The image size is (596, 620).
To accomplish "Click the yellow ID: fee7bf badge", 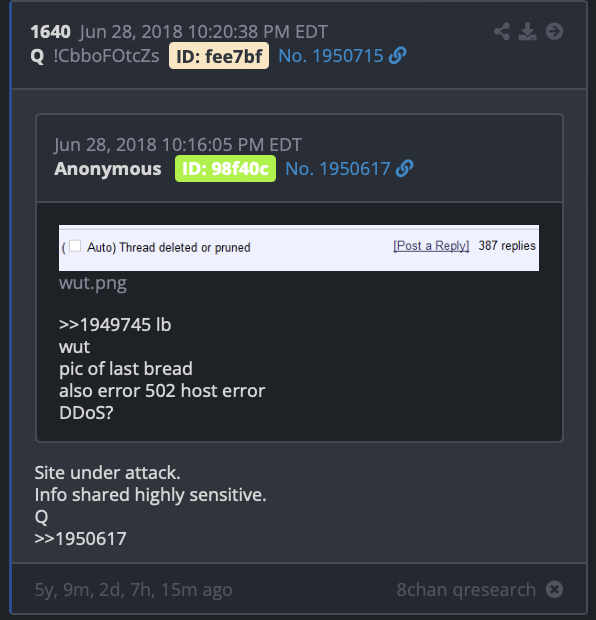I will (x=219, y=56).
